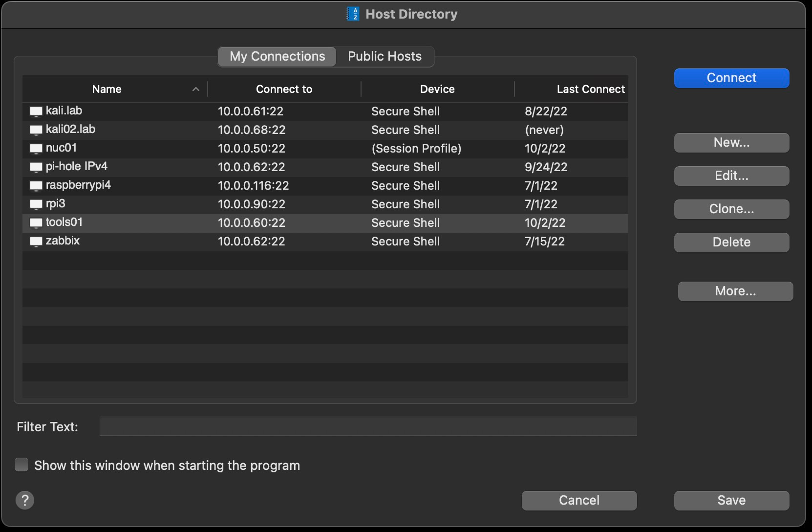812x532 pixels.
Task: Click the computer icon beside kali.lab
Action: [x=36, y=111]
